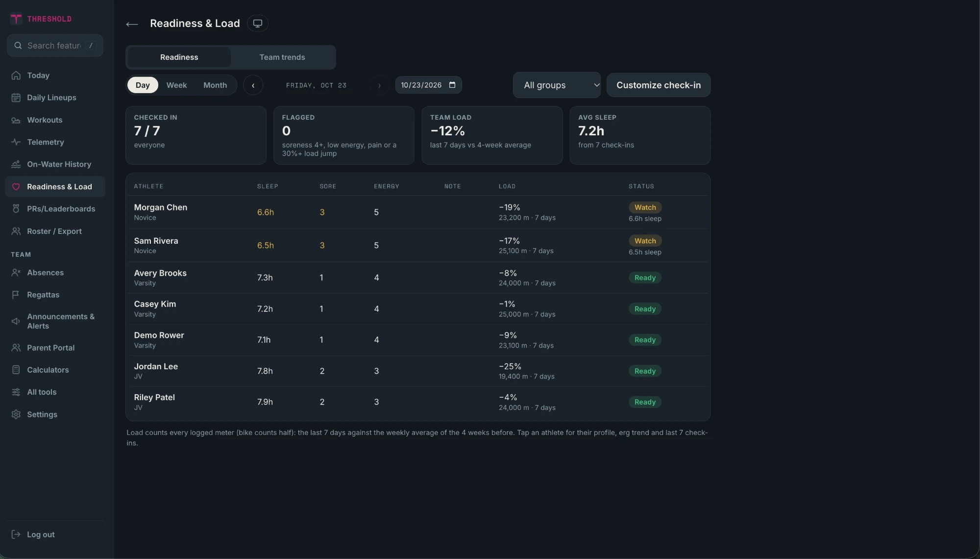Open Today via its home icon
Viewport: 980px width, 559px height.
[x=16, y=76]
